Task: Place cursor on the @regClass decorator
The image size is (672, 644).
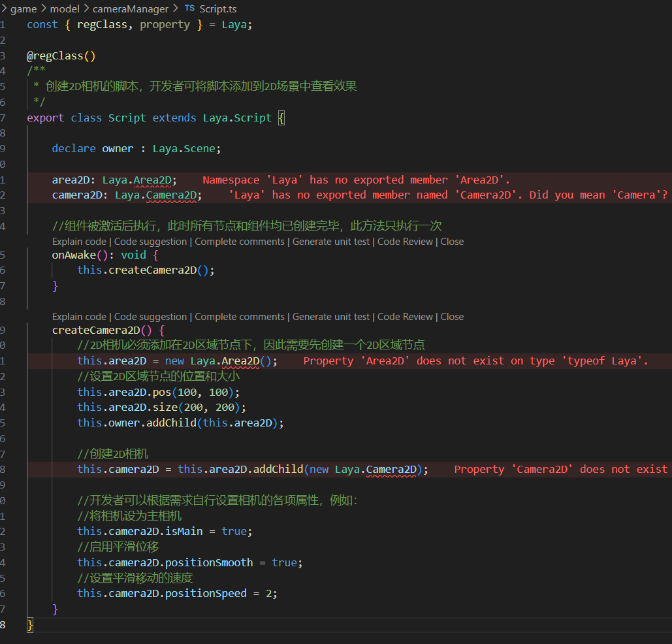Action: (58, 56)
